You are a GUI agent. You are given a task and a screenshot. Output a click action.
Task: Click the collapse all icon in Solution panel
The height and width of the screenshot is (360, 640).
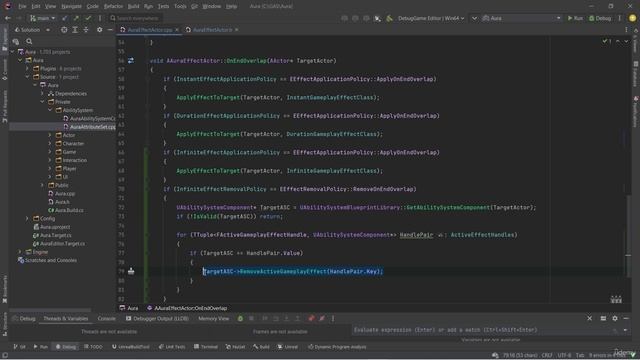coord(86,30)
